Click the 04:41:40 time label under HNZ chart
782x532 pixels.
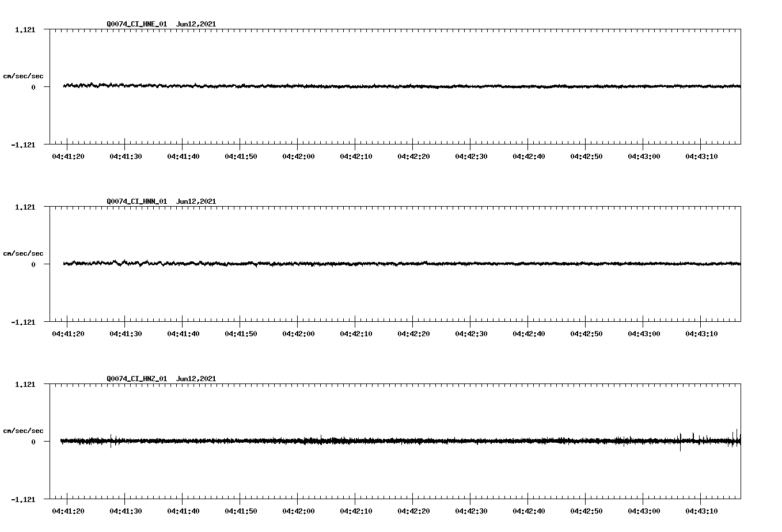pos(183,511)
